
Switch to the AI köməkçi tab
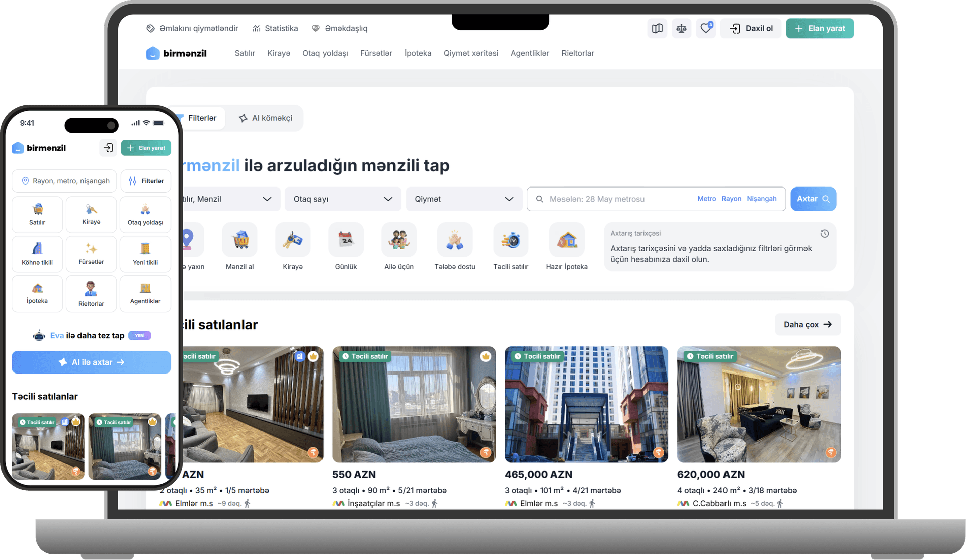[x=265, y=118]
